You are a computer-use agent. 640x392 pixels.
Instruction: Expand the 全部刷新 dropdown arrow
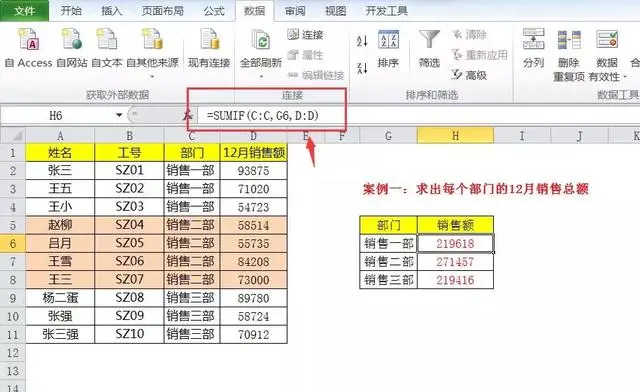(x=261, y=76)
